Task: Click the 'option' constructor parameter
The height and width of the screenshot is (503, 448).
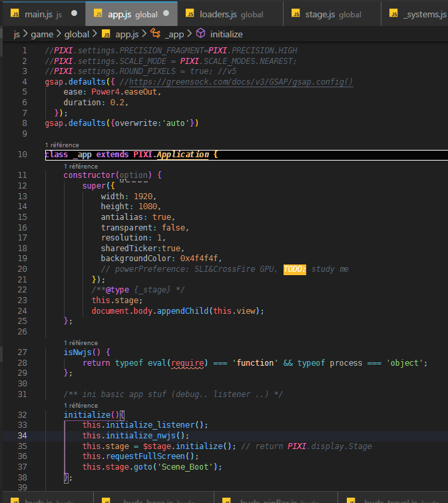Action: click(134, 175)
